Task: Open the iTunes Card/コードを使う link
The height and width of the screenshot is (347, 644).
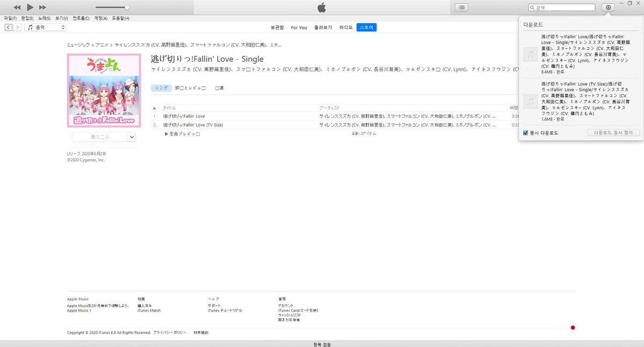Action: click(298, 311)
